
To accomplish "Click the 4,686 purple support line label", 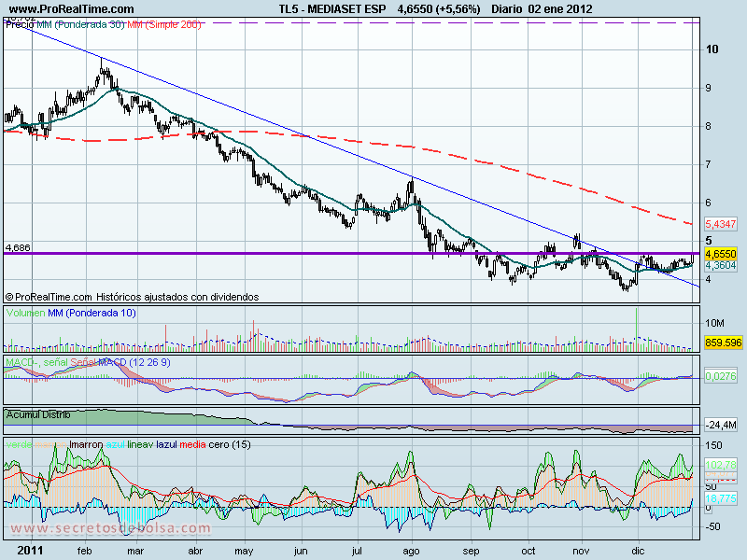I will (x=18, y=247).
